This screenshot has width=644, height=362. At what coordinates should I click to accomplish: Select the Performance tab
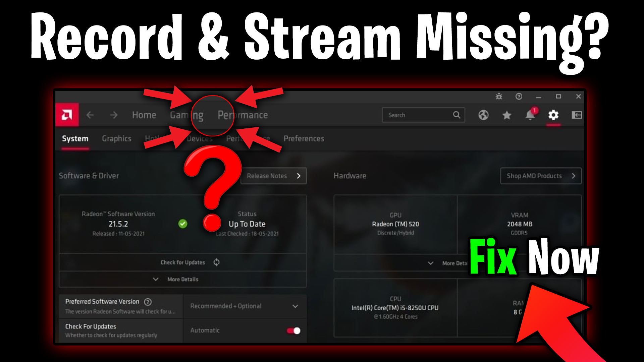coord(242,115)
